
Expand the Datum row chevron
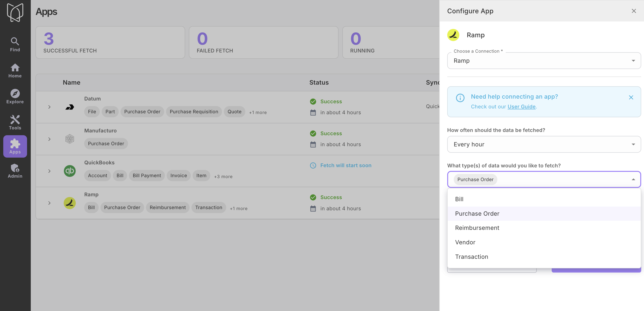49,107
